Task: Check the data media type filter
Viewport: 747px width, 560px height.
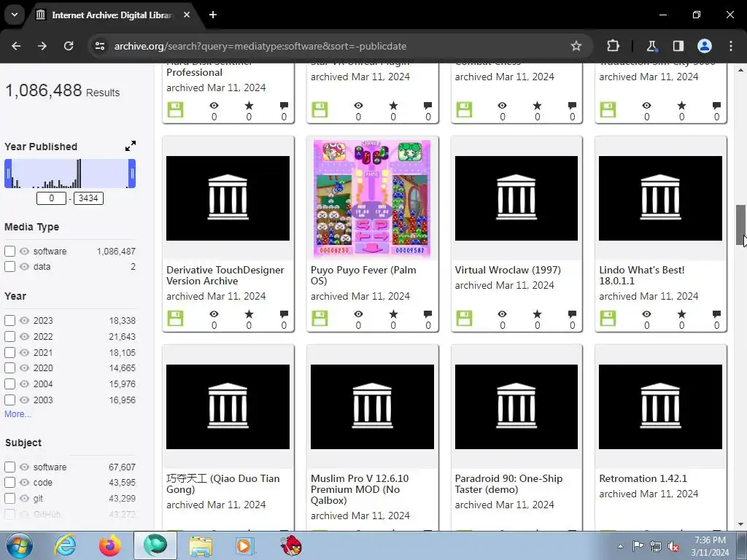Action: 9,267
